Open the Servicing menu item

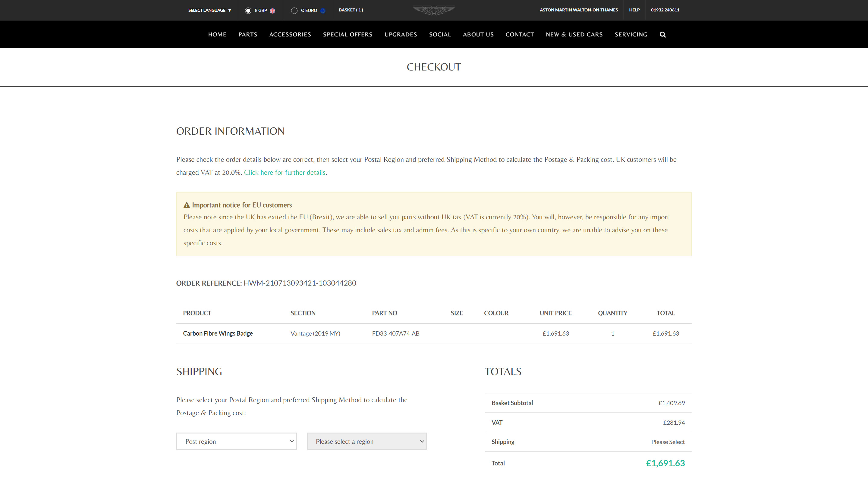point(631,34)
